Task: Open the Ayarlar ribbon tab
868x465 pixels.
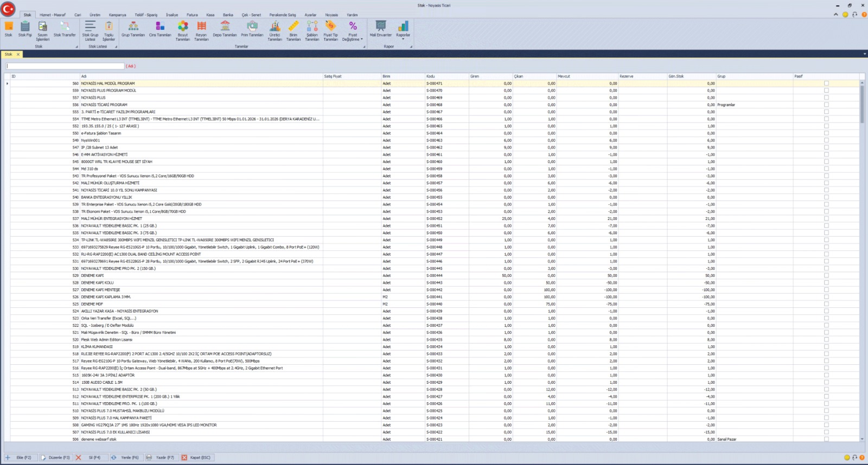Action: (310, 15)
